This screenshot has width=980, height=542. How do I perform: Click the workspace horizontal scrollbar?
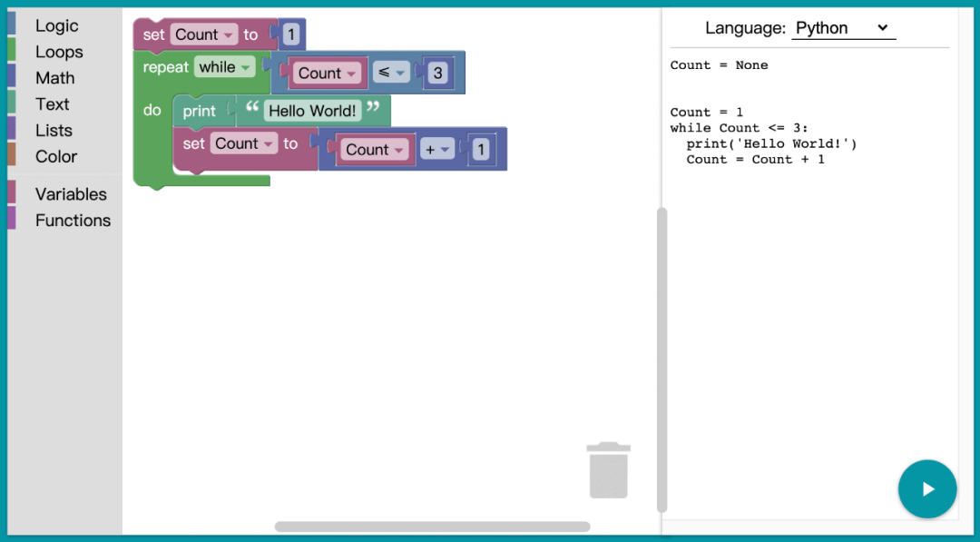(432, 527)
